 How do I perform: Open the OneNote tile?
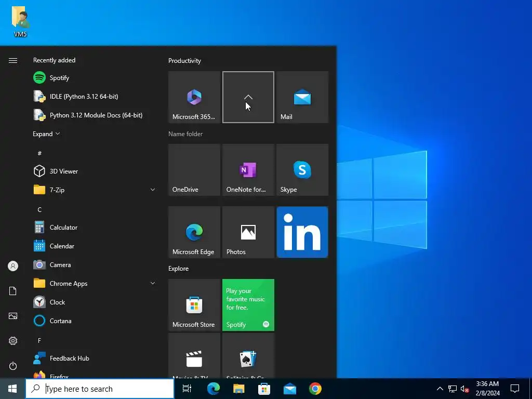(x=248, y=170)
